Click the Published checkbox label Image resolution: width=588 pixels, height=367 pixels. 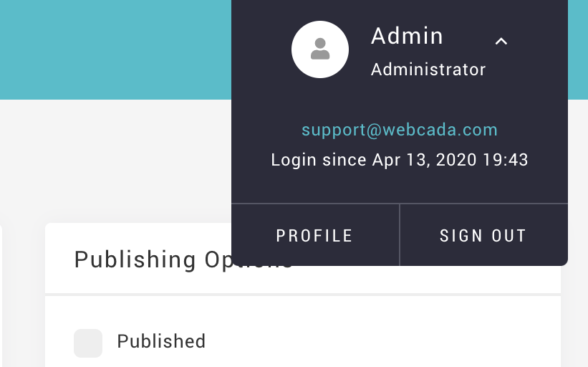point(161,341)
